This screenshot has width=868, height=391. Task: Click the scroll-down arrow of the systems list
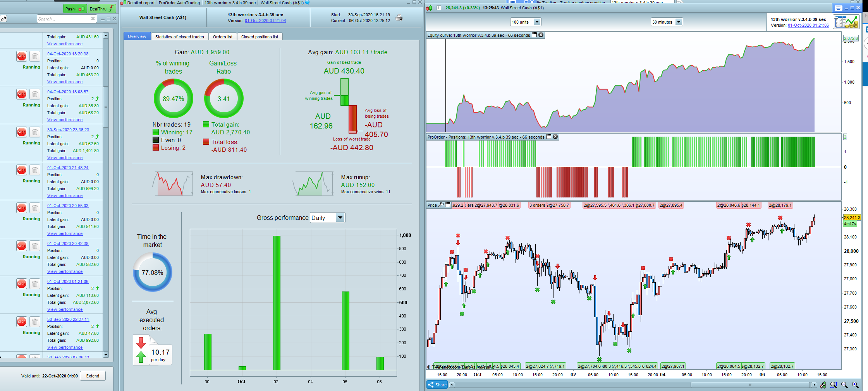click(x=106, y=355)
